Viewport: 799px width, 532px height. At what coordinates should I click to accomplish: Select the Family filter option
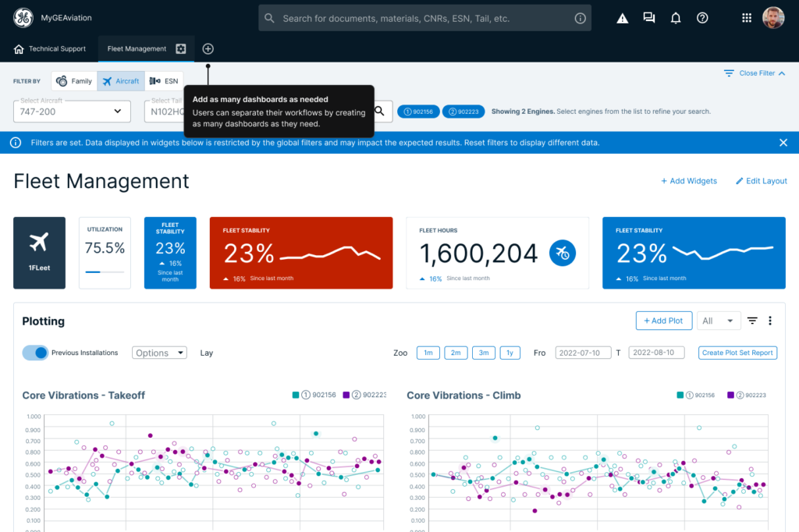(74, 81)
